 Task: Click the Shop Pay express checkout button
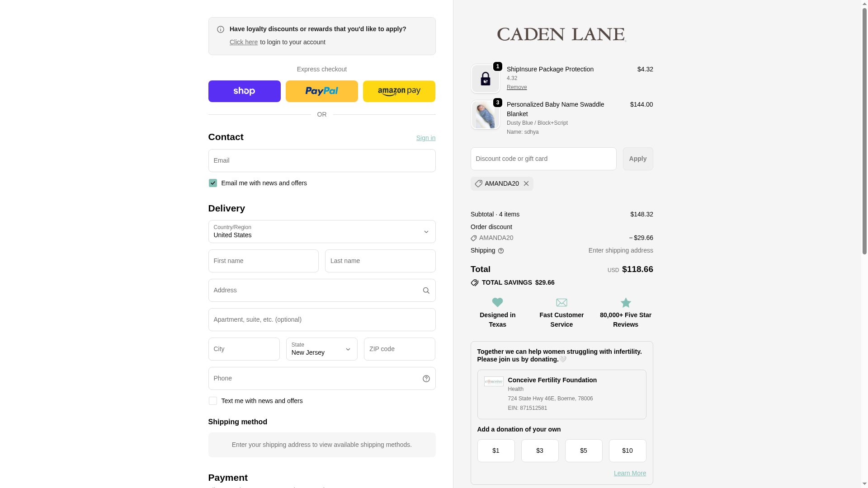(x=244, y=91)
